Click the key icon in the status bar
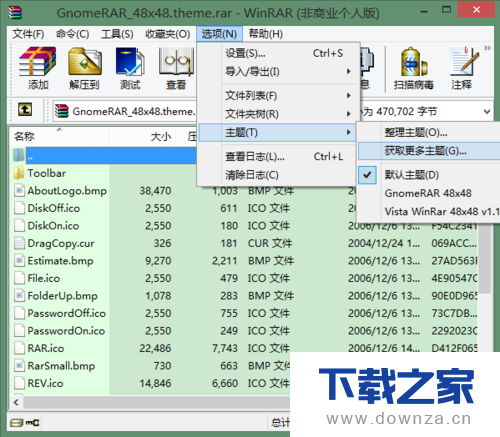This screenshot has height=437, width=500. point(33,423)
